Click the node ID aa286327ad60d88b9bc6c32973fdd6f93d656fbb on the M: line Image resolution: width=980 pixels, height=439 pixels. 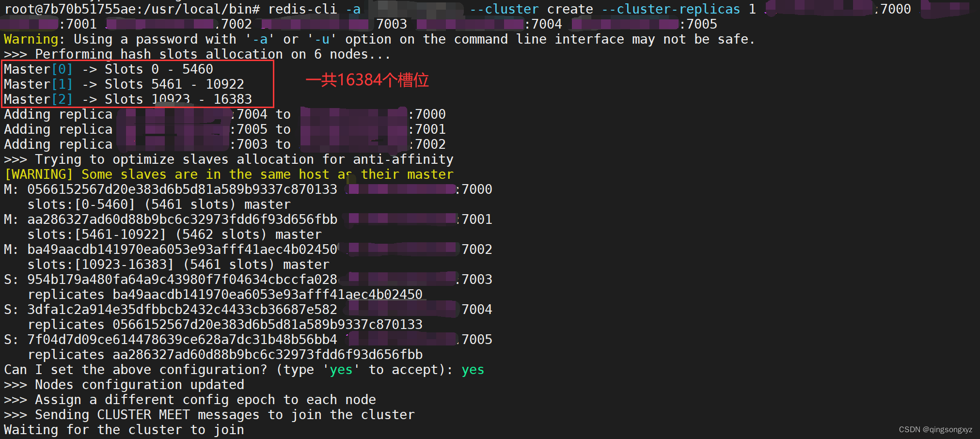click(x=182, y=219)
